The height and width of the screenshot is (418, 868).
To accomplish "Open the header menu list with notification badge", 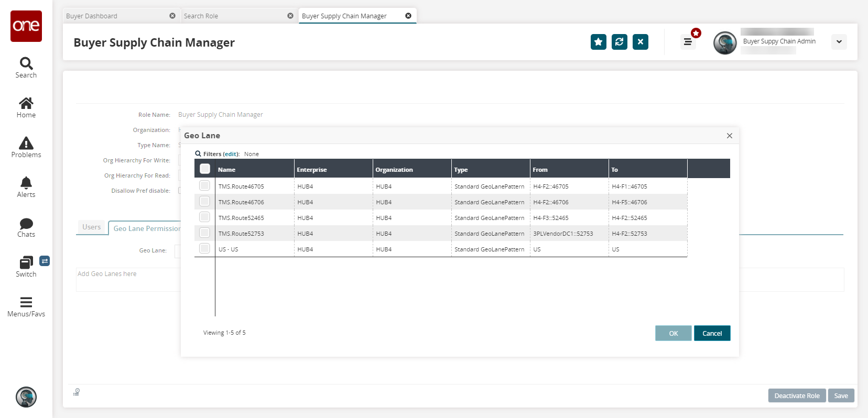I will [x=688, y=42].
